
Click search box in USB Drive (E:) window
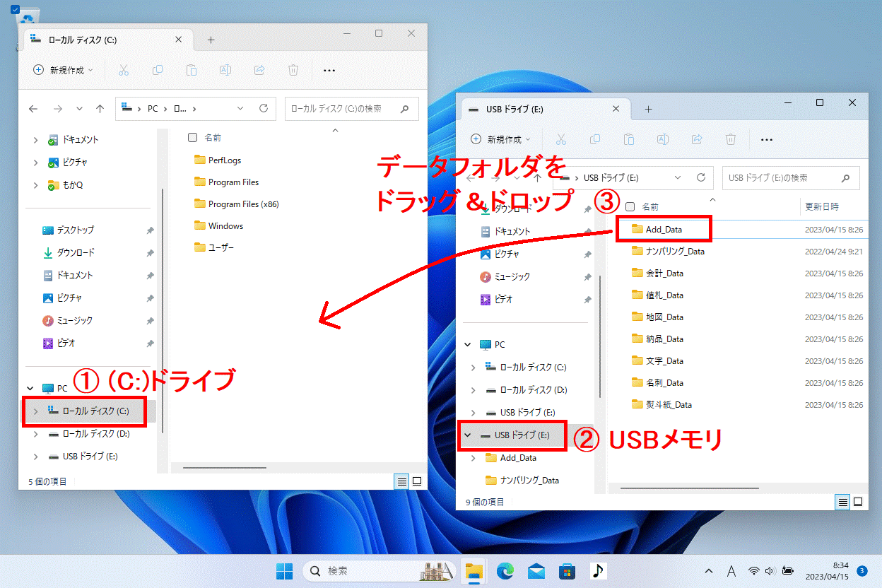tap(791, 177)
